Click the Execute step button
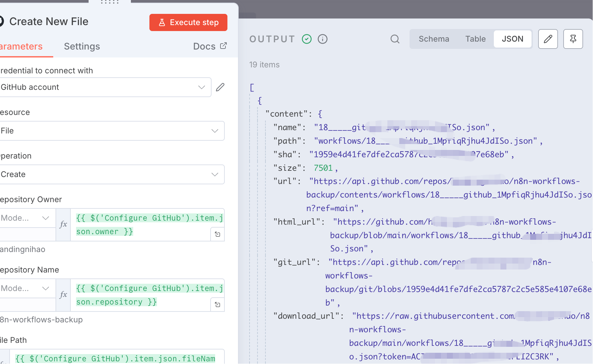593x364 pixels. [188, 22]
